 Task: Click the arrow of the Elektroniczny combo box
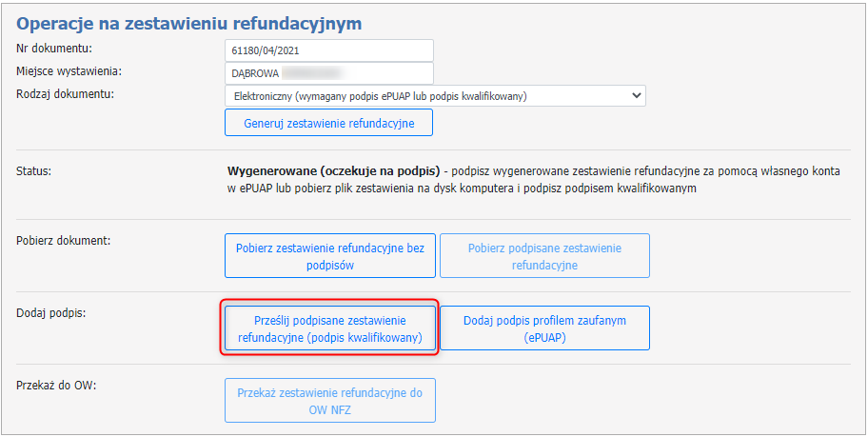pos(637,95)
